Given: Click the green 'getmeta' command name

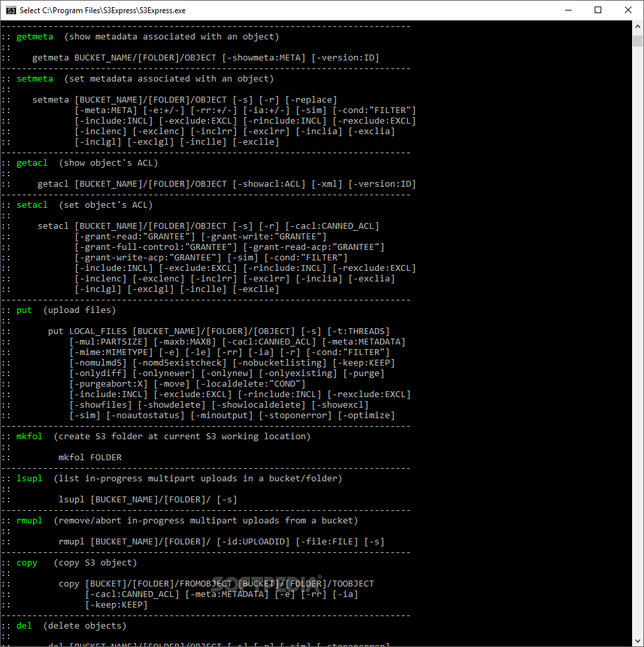Looking at the screenshot, I should [35, 37].
